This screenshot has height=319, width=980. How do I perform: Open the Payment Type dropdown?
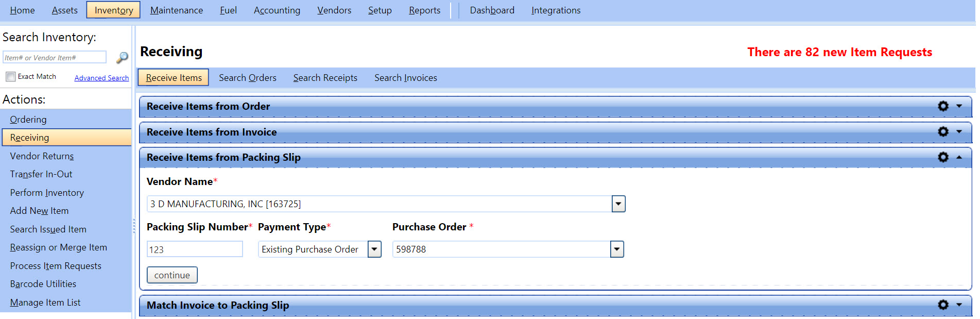pos(374,249)
